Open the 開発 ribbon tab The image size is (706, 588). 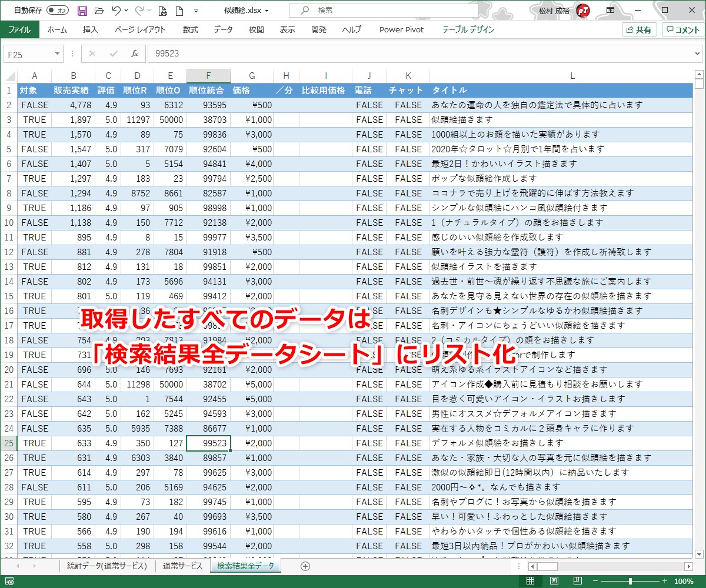click(319, 29)
